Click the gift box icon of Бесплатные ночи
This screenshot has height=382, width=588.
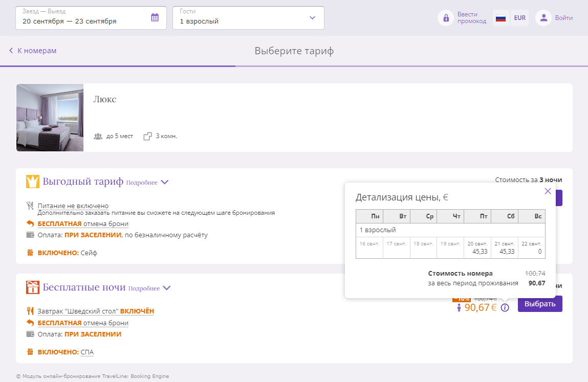tap(33, 287)
